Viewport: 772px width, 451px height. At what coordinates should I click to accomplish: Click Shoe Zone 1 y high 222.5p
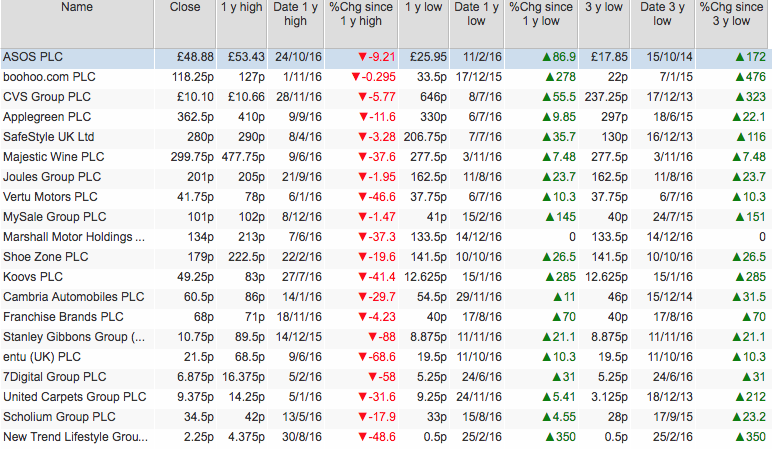[x=246, y=257]
